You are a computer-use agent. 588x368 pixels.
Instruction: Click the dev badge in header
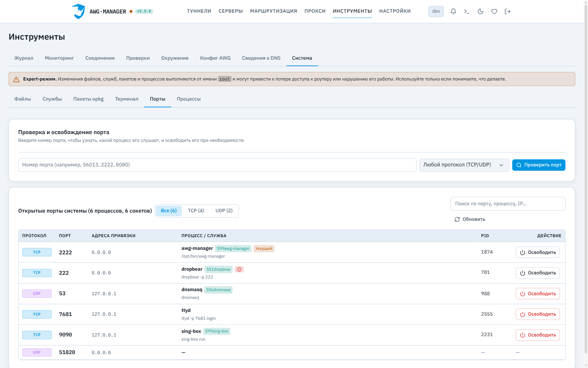click(436, 11)
